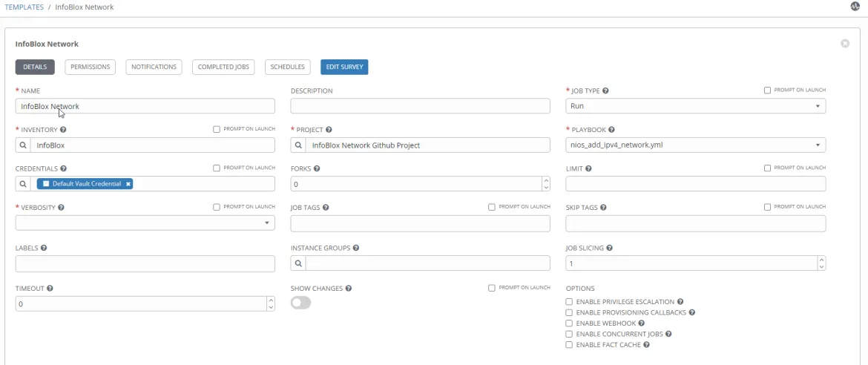Check Limit prompt on launch
The image size is (868, 365).
click(767, 168)
